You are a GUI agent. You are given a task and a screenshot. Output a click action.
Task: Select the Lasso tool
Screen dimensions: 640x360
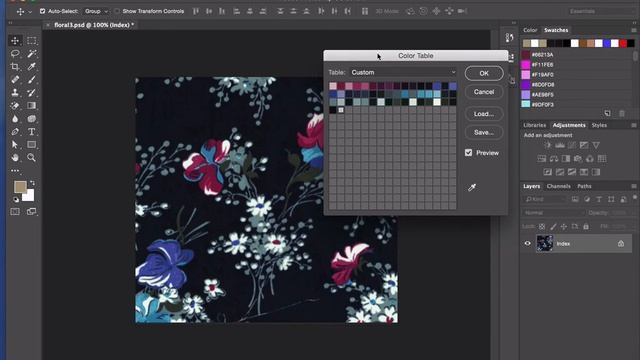[15, 53]
